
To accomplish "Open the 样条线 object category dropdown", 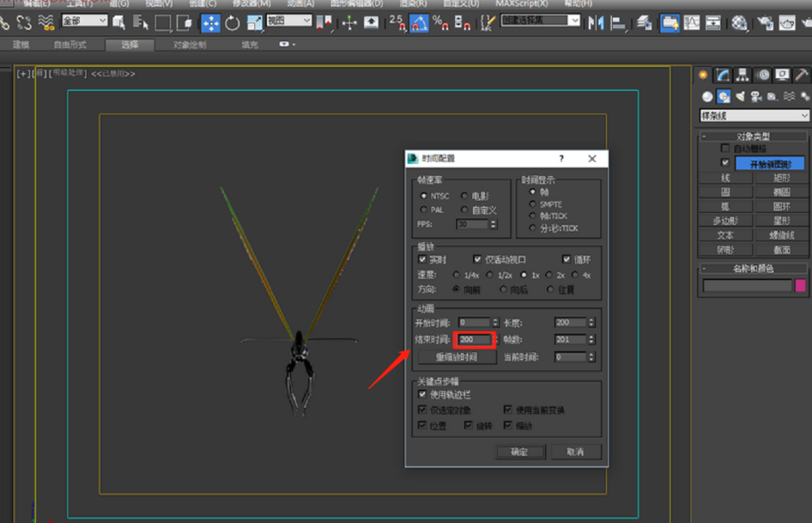I will coord(754,116).
